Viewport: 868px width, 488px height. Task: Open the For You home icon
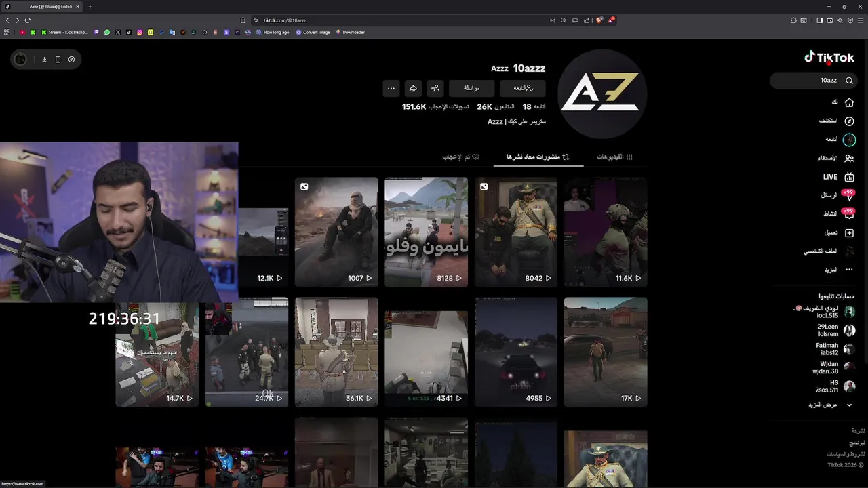[849, 102]
